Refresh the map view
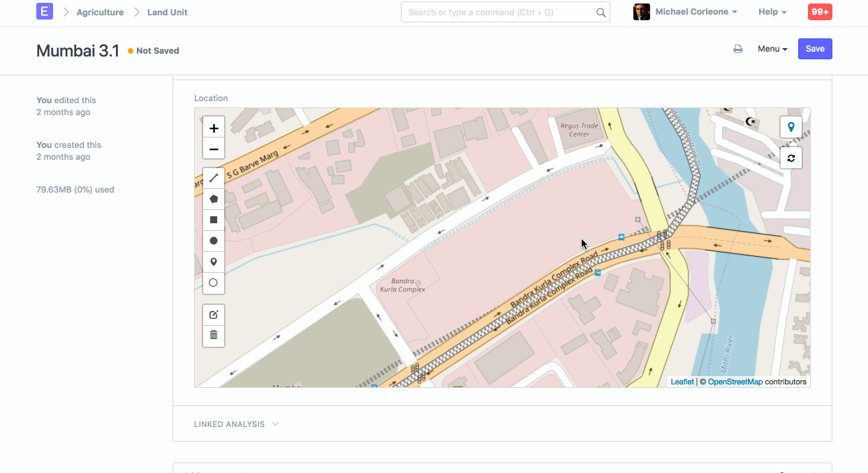Screen dimensions: 868x473 pyautogui.click(x=790, y=158)
